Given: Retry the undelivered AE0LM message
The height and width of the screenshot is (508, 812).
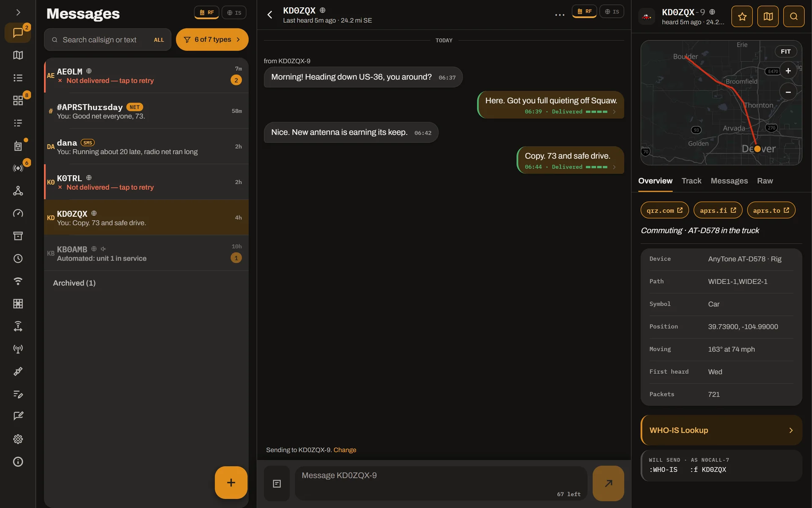Looking at the screenshot, I should pos(110,81).
